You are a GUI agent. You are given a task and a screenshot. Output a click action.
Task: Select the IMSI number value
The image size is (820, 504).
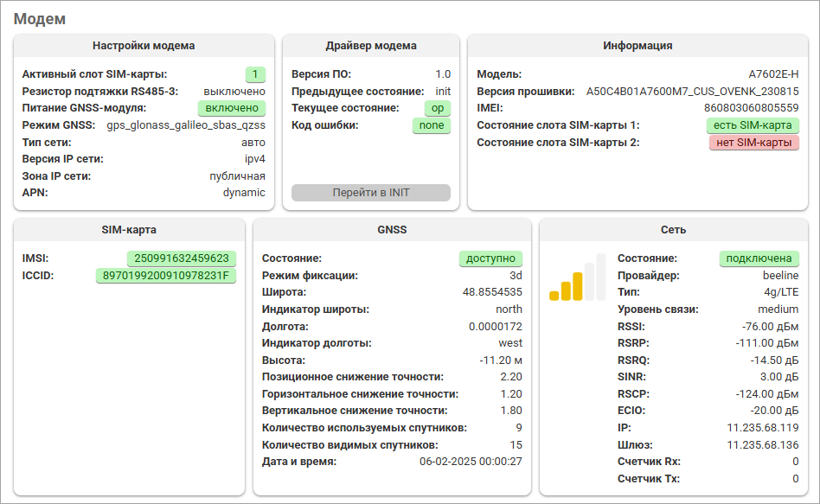tap(182, 258)
